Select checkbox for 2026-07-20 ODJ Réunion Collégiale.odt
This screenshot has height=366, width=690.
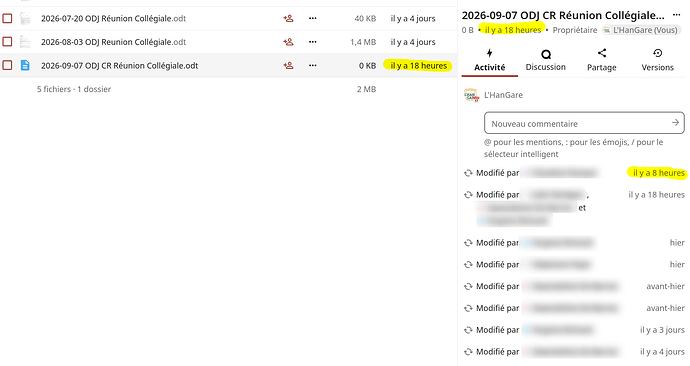point(7,18)
